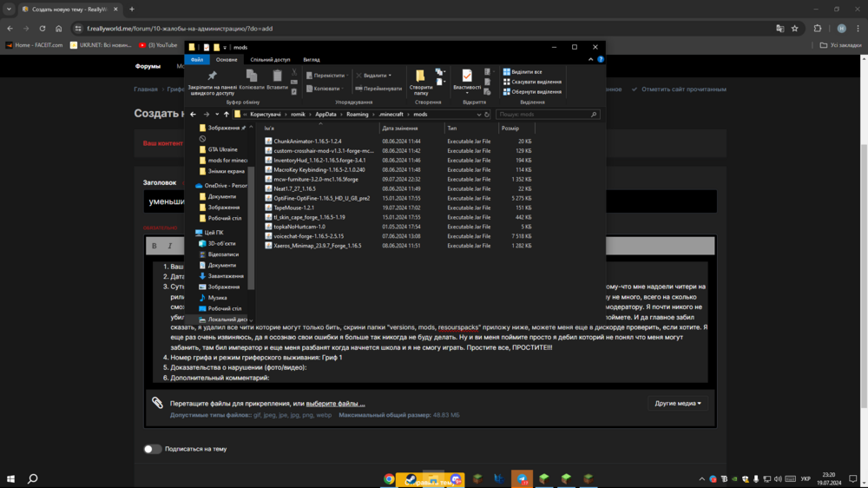
Task: Click the Italic button in forum editor
Action: click(170, 246)
